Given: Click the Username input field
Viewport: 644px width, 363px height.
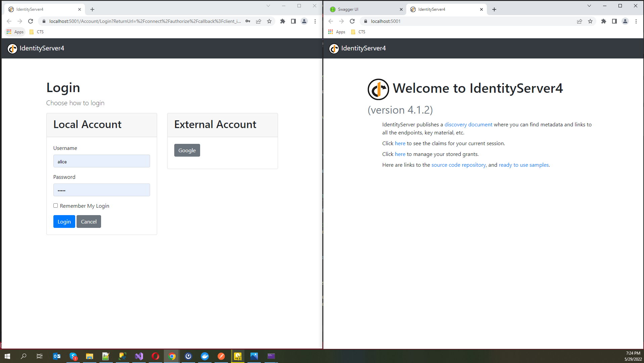Looking at the screenshot, I should (102, 161).
